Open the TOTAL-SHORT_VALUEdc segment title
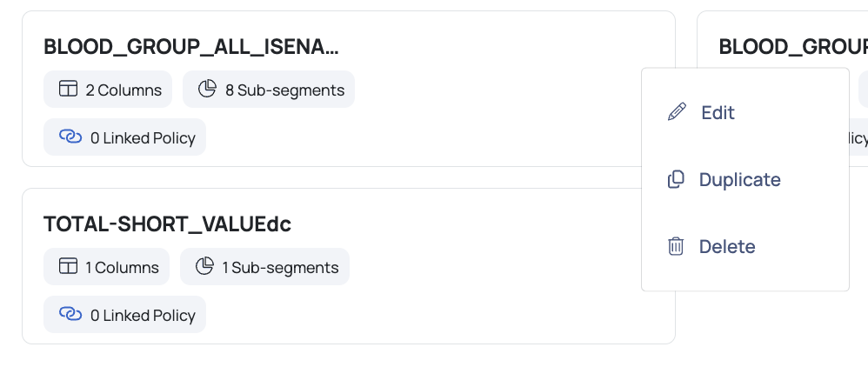Screen dimensions: 868x367 [167, 224]
